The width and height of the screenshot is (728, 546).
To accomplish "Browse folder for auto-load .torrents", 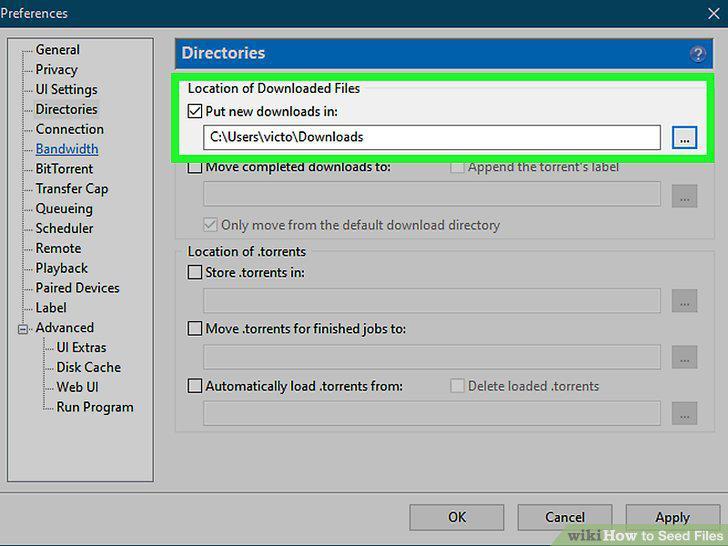I will coord(684,413).
